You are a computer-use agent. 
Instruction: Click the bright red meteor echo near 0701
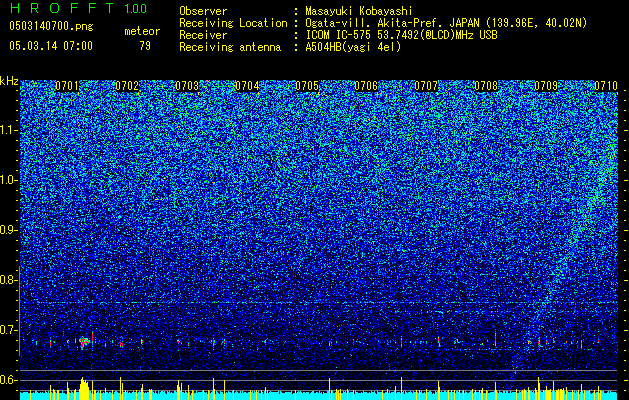pos(83,342)
